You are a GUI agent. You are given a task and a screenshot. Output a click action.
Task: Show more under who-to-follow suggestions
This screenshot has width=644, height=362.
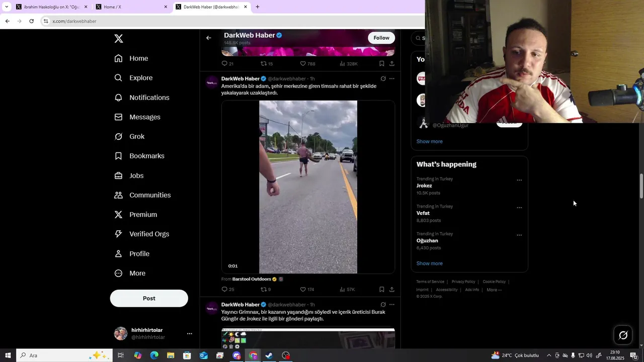(430, 141)
